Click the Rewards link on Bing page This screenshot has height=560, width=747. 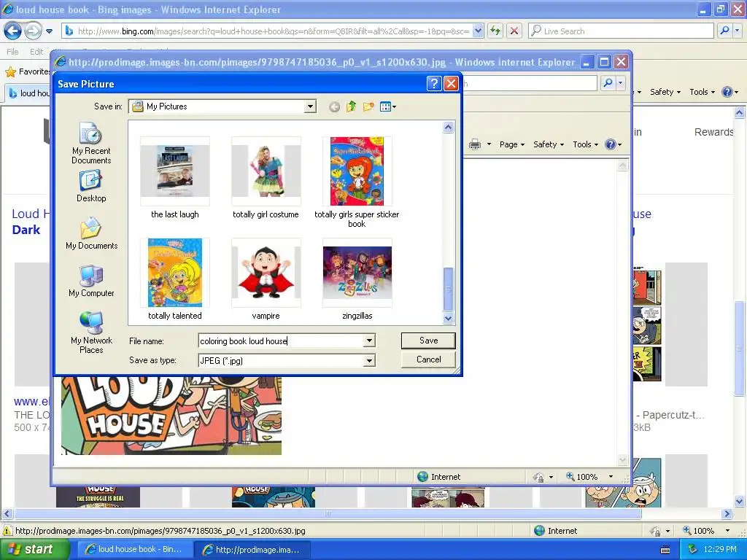coord(713,132)
